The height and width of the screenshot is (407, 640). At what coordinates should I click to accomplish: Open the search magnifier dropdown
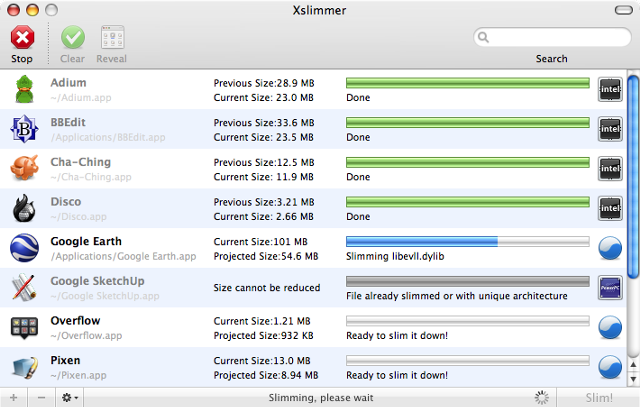pos(486,38)
